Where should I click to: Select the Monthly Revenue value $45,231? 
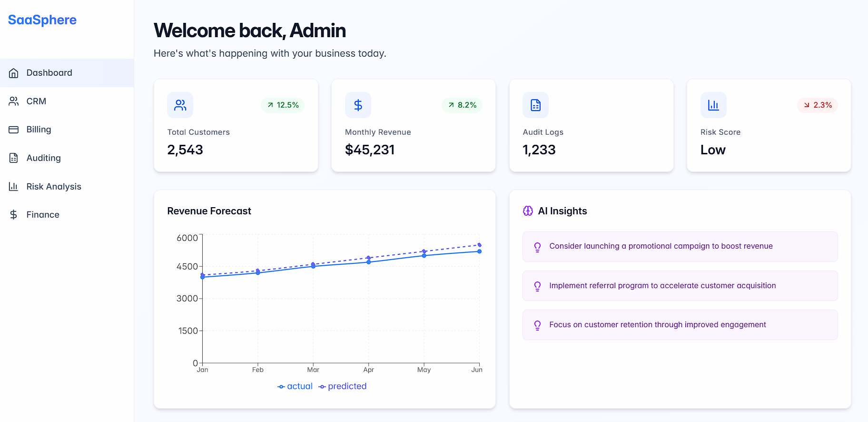(x=370, y=150)
